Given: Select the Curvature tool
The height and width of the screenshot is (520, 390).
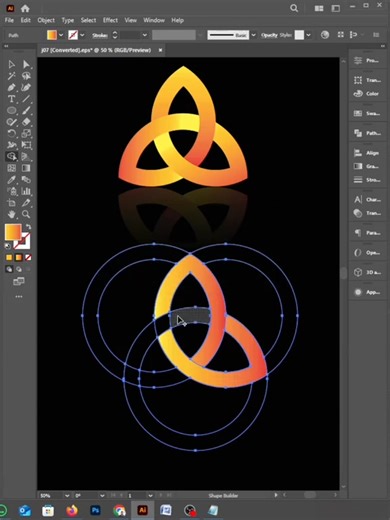Looking at the screenshot, I should click(26, 88).
